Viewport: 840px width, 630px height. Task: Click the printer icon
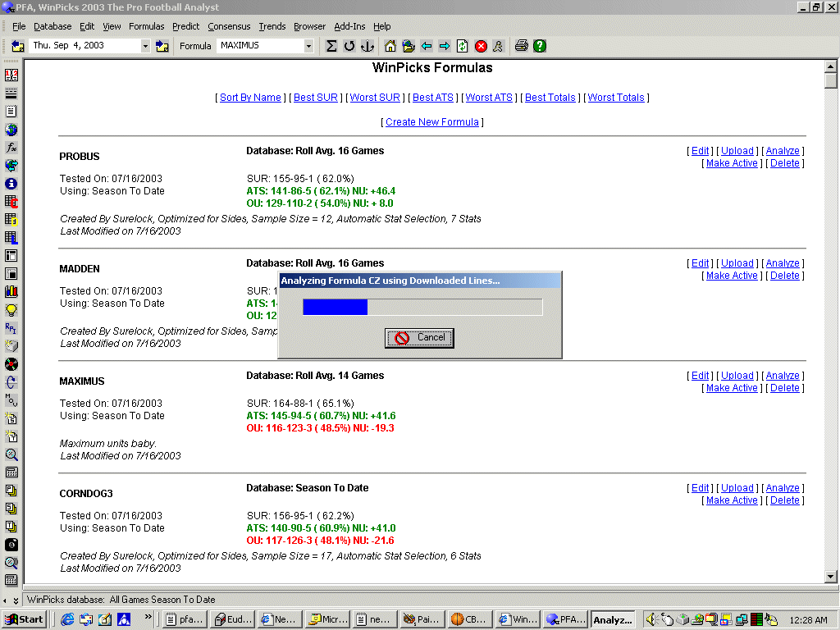coord(521,46)
